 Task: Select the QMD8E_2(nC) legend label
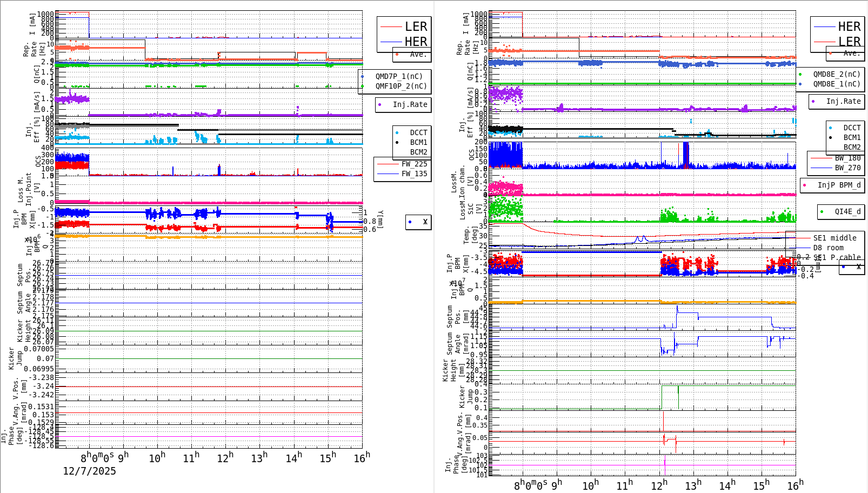coord(837,74)
